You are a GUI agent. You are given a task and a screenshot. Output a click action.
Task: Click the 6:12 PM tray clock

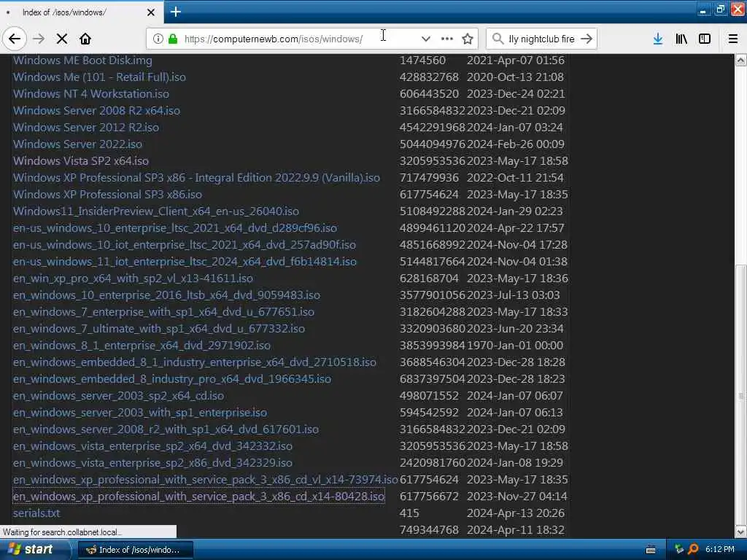[x=720, y=549]
